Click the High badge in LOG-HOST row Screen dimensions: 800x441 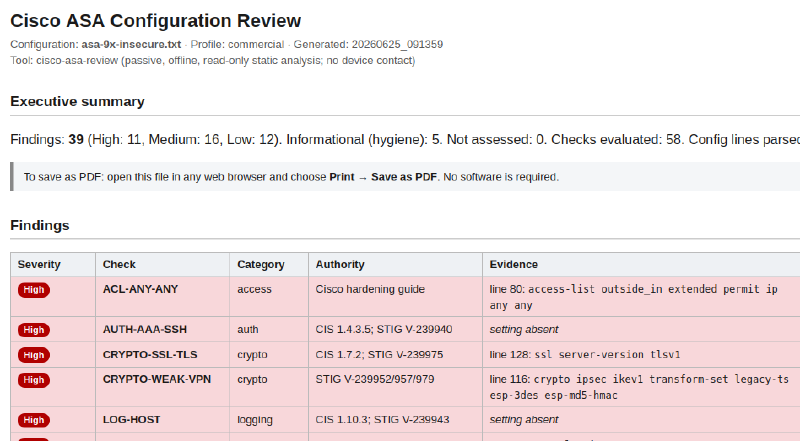point(34,421)
